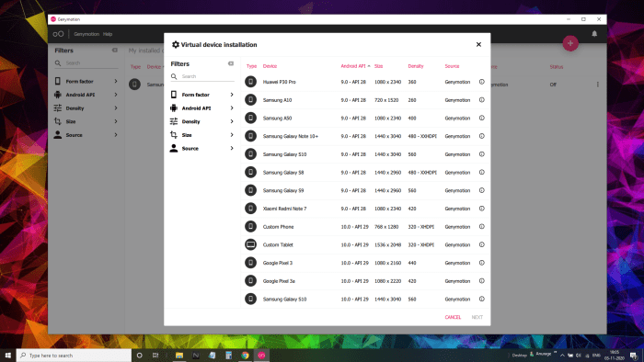Expand Density filter in the dialog
Viewport: 644px width, 362px height.
pyautogui.click(x=201, y=121)
